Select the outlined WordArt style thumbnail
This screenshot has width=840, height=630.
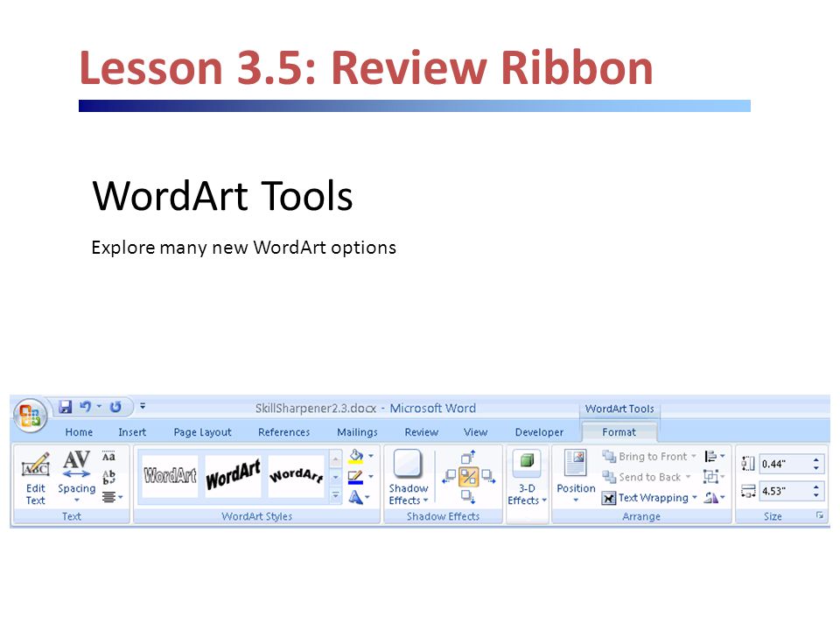pos(170,476)
